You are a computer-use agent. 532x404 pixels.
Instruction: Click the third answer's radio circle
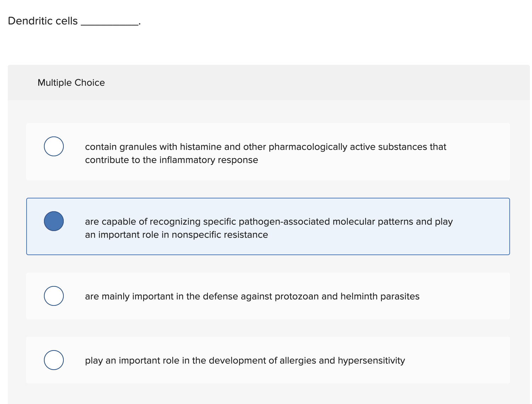point(54,296)
